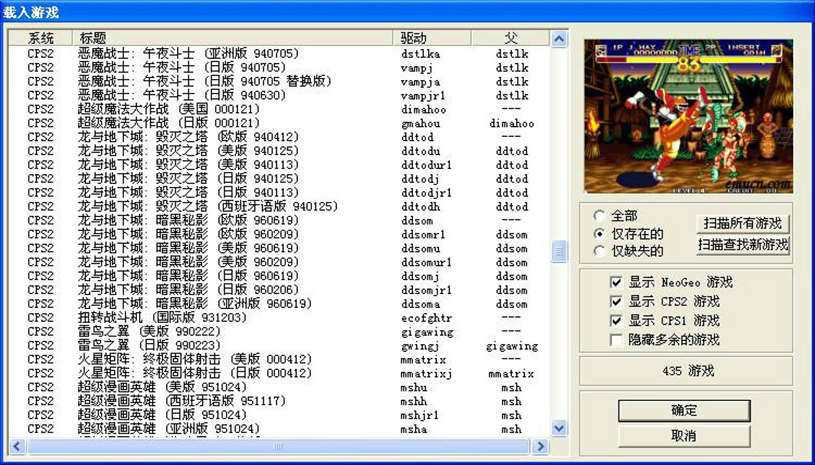815x465 pixels.
Task: Click the game preview screenshot thumbnail
Action: [688, 116]
